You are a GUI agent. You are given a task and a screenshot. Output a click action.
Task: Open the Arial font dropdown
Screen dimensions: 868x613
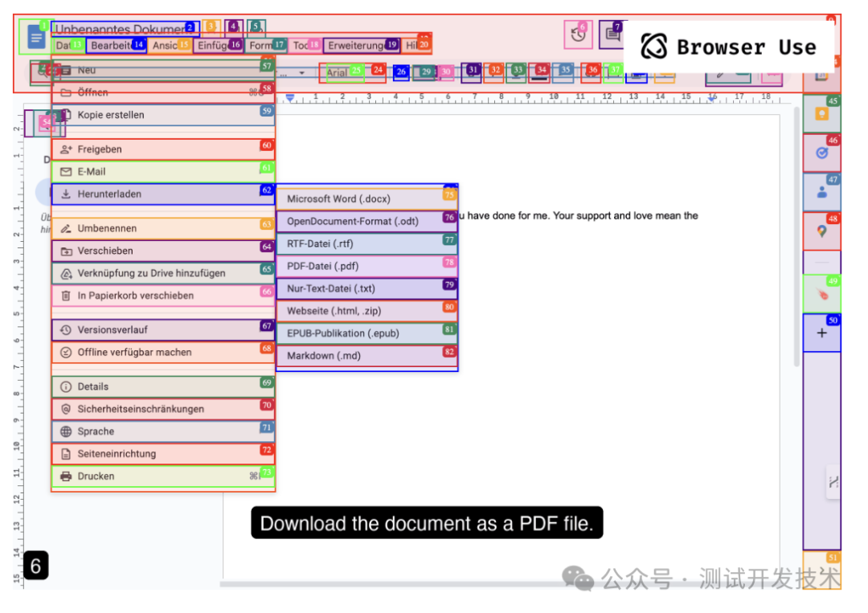(344, 72)
